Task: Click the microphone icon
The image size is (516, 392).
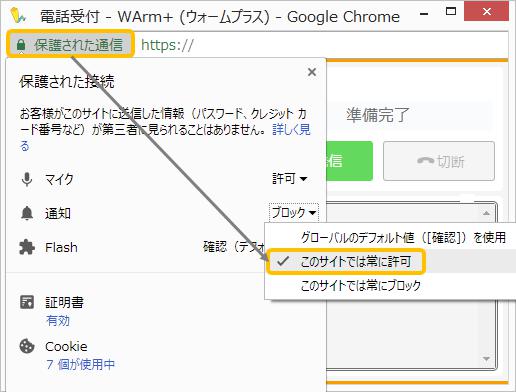Action: pyautogui.click(x=27, y=179)
